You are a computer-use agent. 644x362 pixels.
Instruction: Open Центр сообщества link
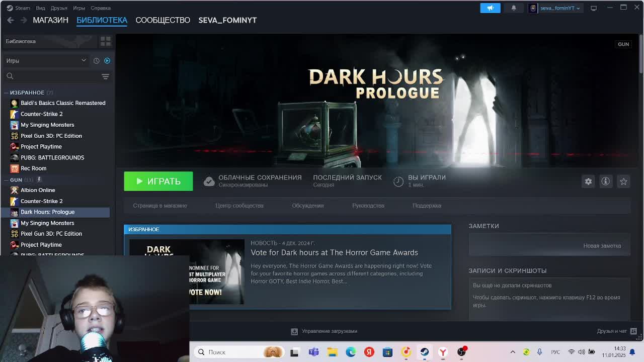click(239, 206)
